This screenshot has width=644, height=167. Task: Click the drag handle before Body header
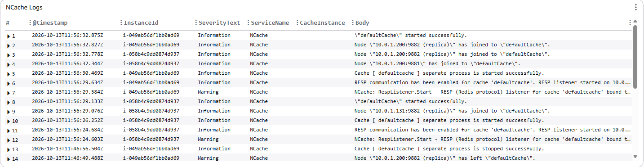[352, 23]
